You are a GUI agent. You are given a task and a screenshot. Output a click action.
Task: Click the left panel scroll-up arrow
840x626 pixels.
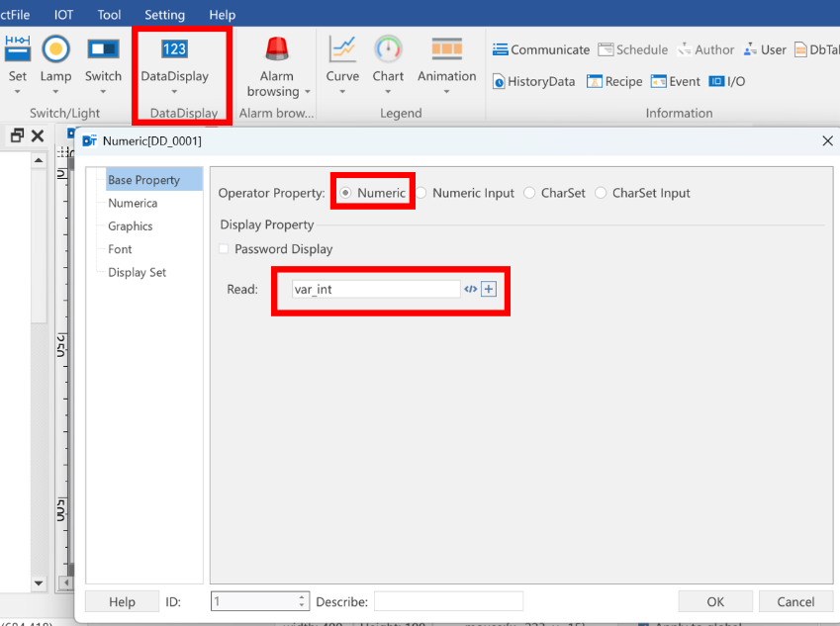(x=39, y=160)
